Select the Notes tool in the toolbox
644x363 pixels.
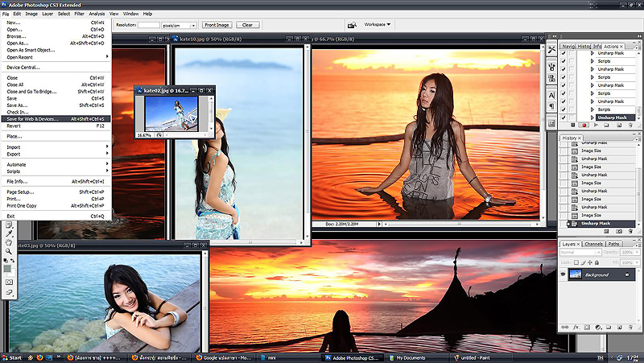(9, 225)
